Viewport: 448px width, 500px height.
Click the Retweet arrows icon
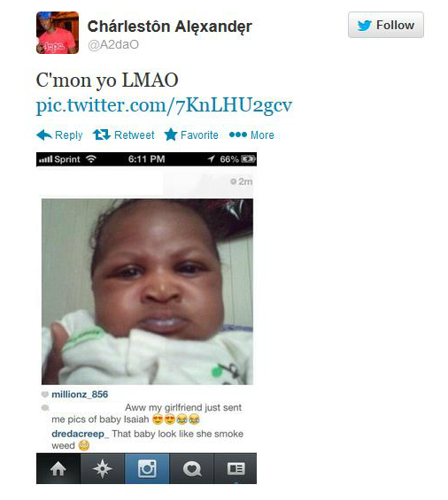tap(102, 135)
